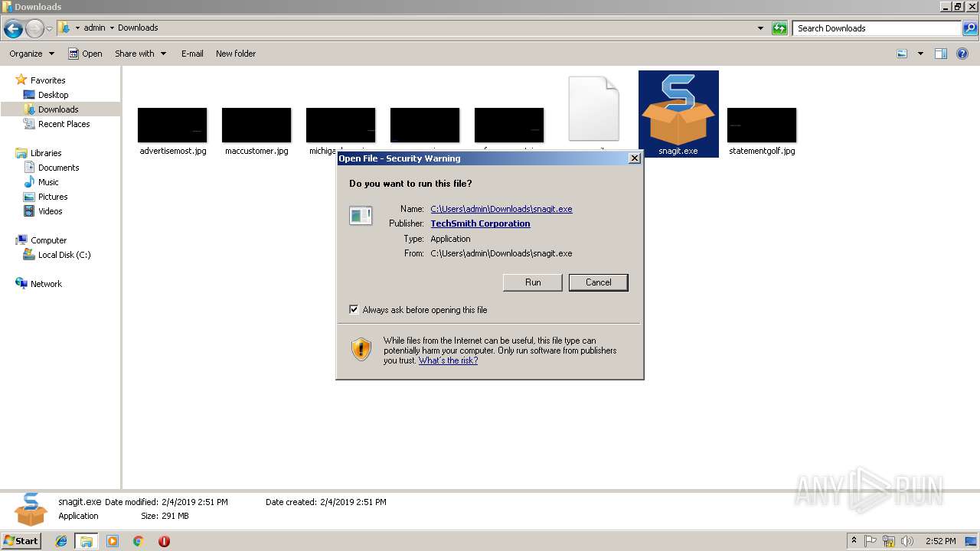Select Computer in the navigation pane
Screen dimensions: 980x551
click(x=48, y=240)
